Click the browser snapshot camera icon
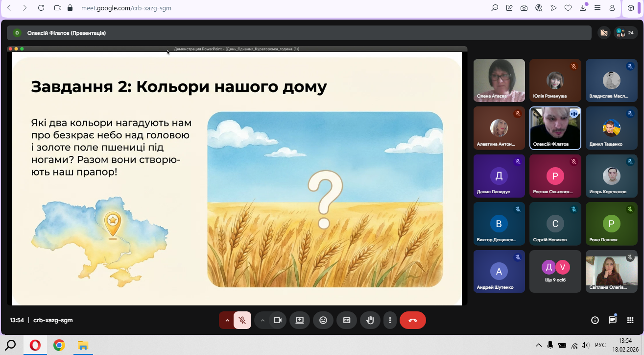The width and height of the screenshot is (644, 355). [524, 8]
